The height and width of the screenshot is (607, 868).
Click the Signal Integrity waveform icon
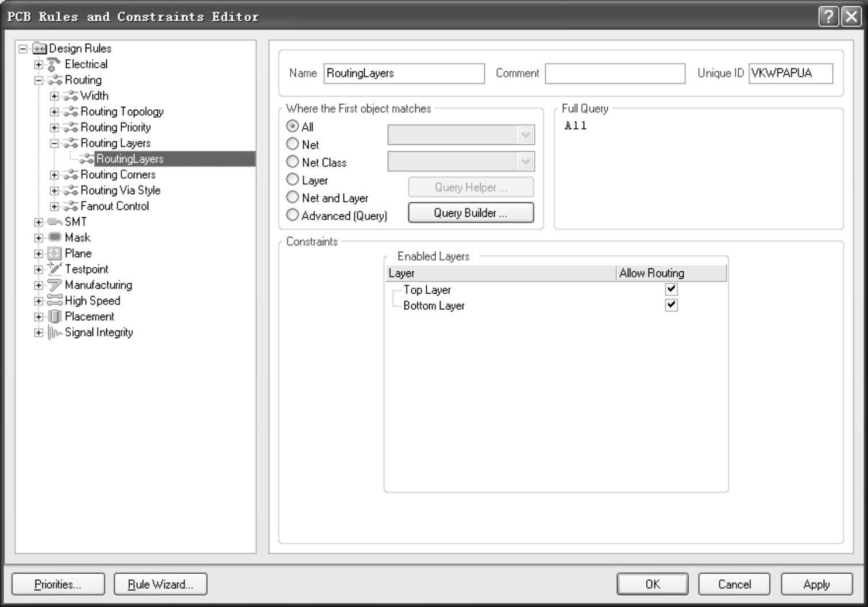coord(55,332)
